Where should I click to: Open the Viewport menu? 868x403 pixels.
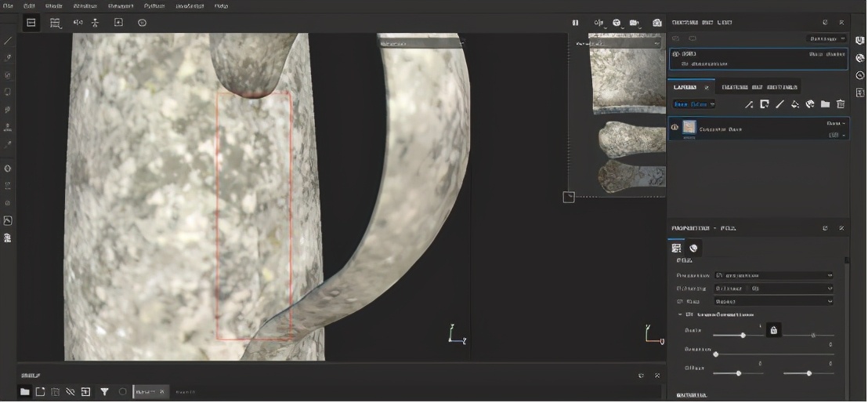tap(121, 6)
